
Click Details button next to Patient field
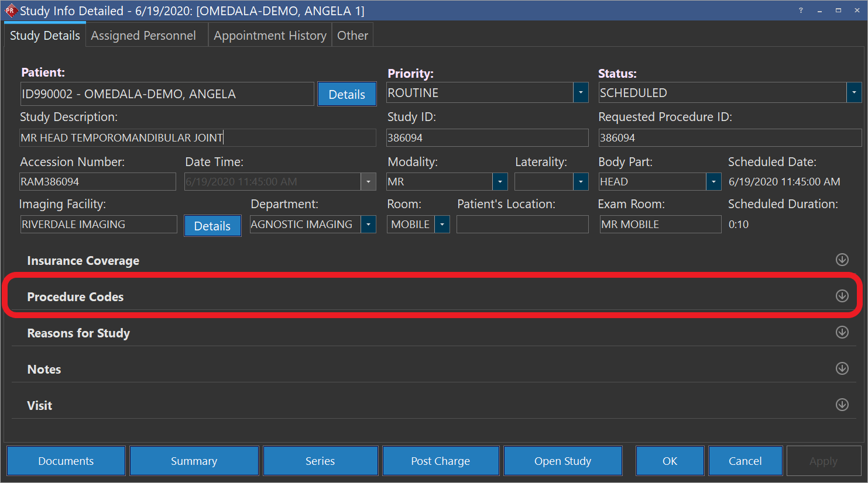click(x=346, y=94)
